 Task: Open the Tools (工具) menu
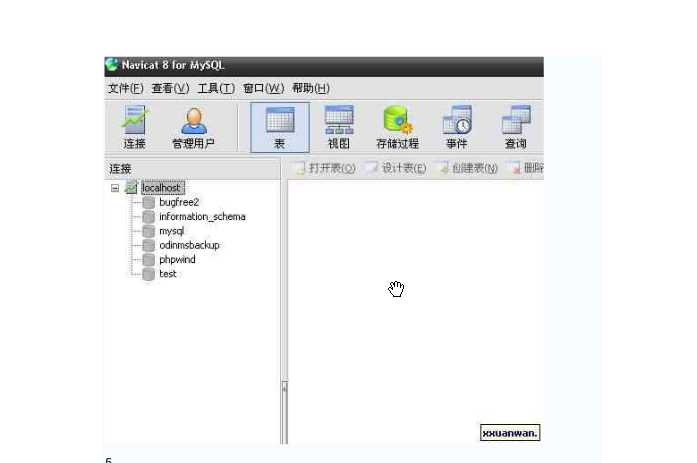click(x=216, y=88)
